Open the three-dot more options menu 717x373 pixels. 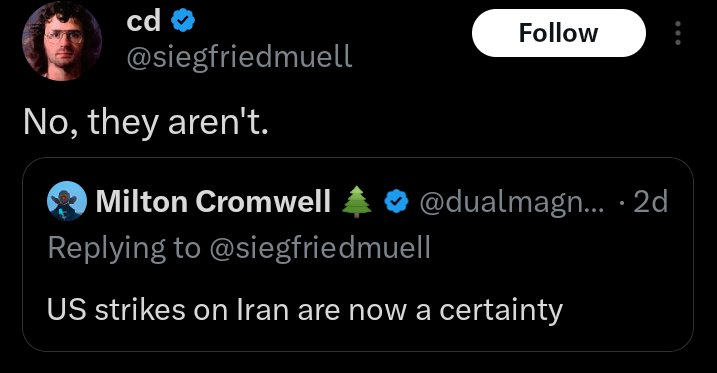pos(678,33)
